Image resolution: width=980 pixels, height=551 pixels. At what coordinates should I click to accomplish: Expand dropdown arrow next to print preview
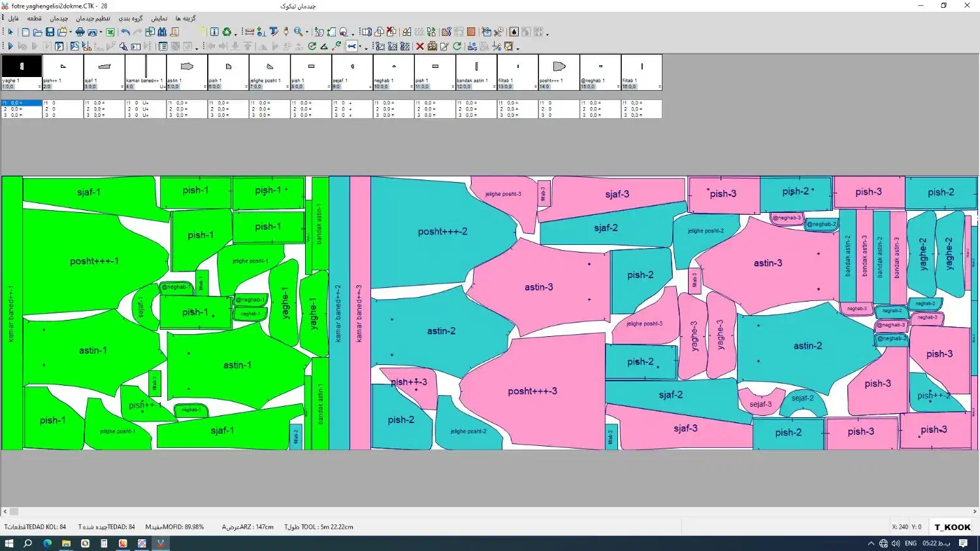coord(101,33)
